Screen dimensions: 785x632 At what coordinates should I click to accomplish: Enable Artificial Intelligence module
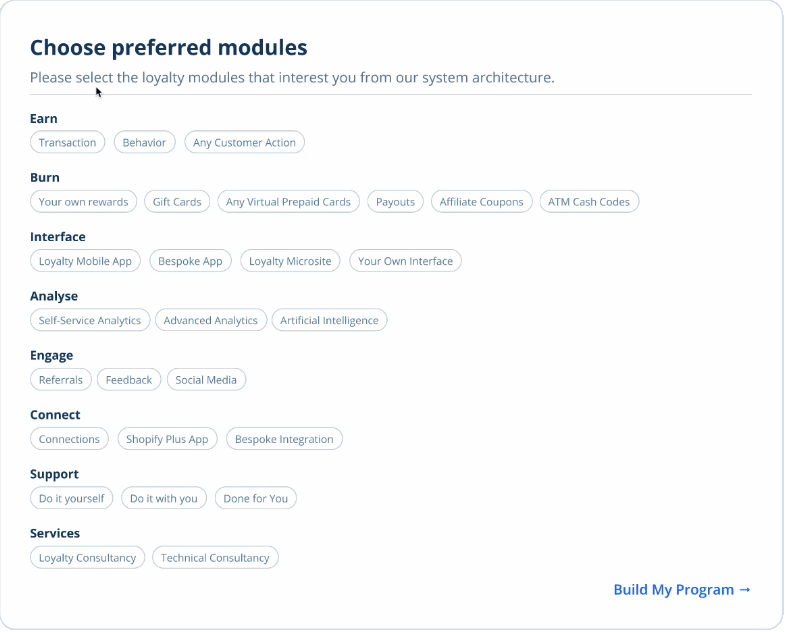[x=329, y=321]
